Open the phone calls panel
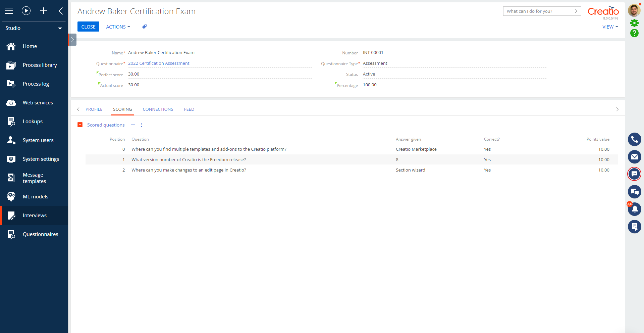The image size is (644, 333). 634,139
